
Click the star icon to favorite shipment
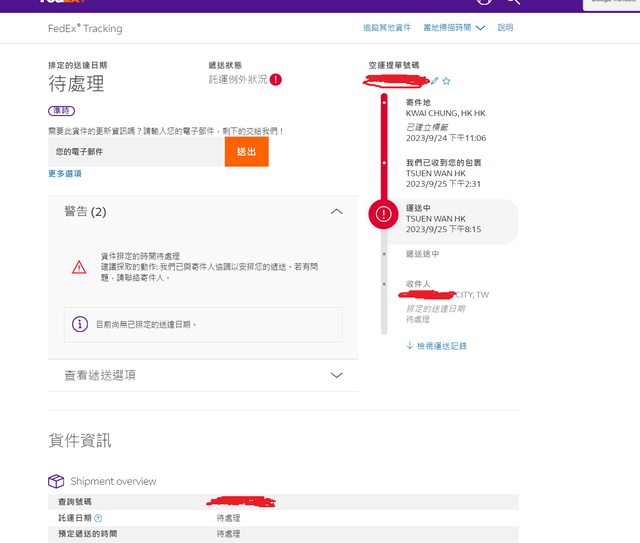pos(447,80)
